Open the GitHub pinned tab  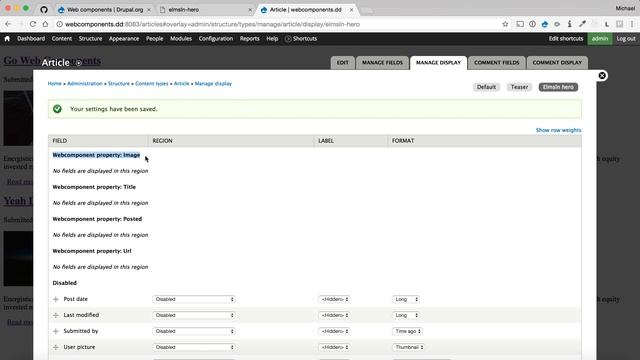pos(44,9)
